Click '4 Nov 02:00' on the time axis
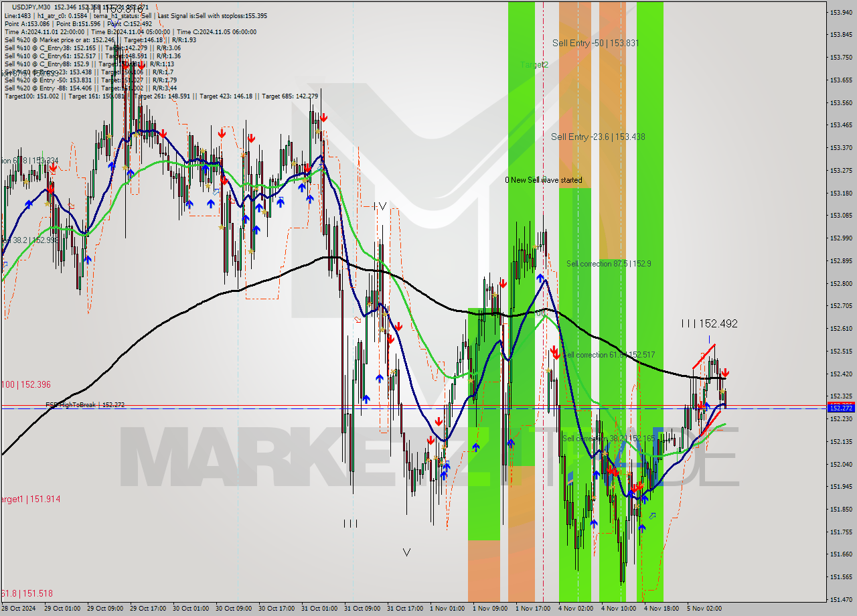The image size is (857, 616). (x=576, y=609)
